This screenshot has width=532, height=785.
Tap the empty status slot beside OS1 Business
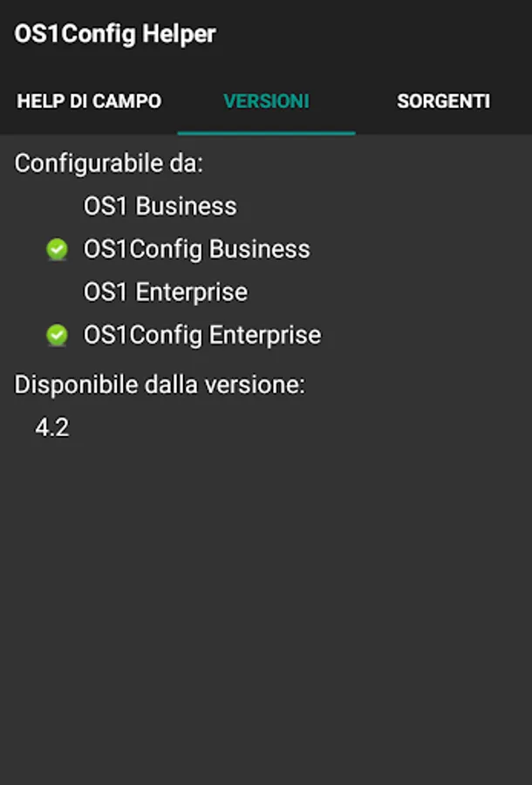tap(57, 207)
